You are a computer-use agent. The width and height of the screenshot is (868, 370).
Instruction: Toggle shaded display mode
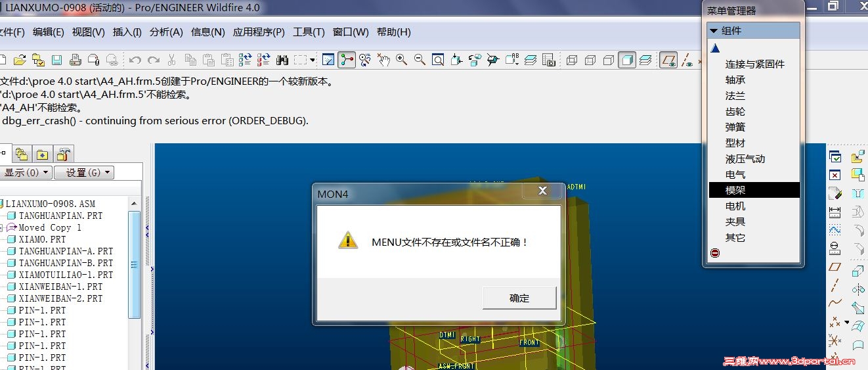pyautogui.click(x=627, y=60)
